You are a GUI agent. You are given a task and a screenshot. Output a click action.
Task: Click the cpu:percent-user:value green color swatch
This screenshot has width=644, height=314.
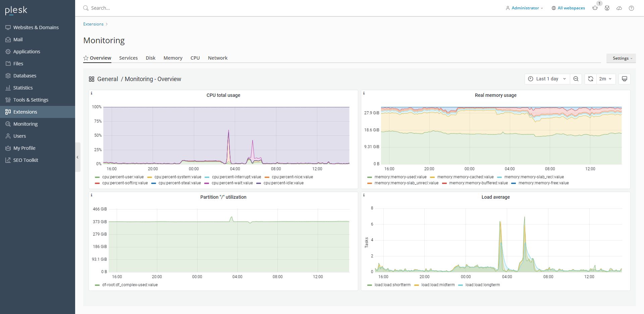97,177
